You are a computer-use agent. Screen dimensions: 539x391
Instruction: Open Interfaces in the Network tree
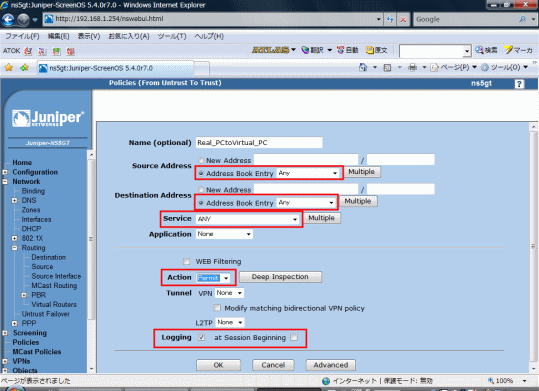point(36,219)
